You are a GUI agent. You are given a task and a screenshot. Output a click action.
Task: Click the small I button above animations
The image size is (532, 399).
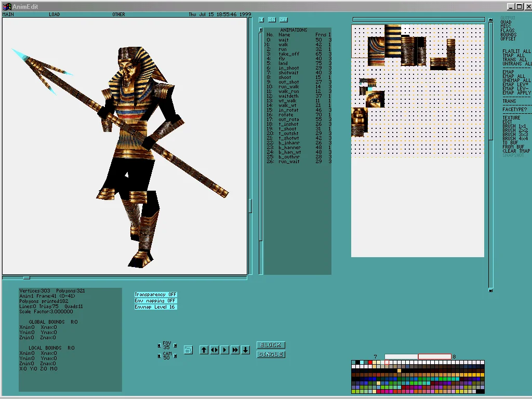coord(261,20)
